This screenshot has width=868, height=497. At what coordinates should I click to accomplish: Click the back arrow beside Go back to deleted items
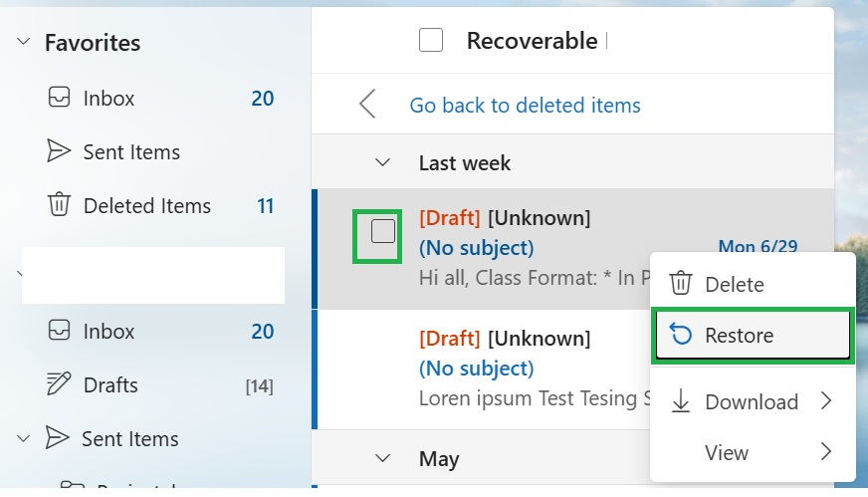[367, 105]
